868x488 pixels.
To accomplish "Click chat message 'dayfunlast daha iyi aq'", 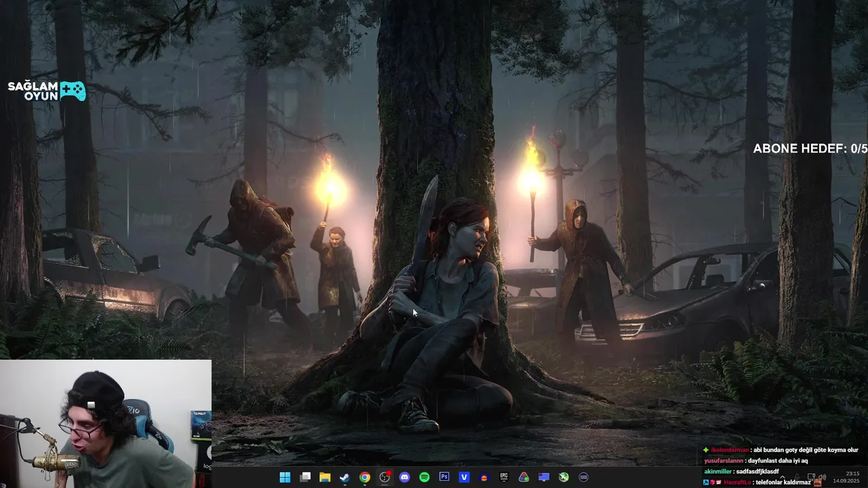I will 778,460.
